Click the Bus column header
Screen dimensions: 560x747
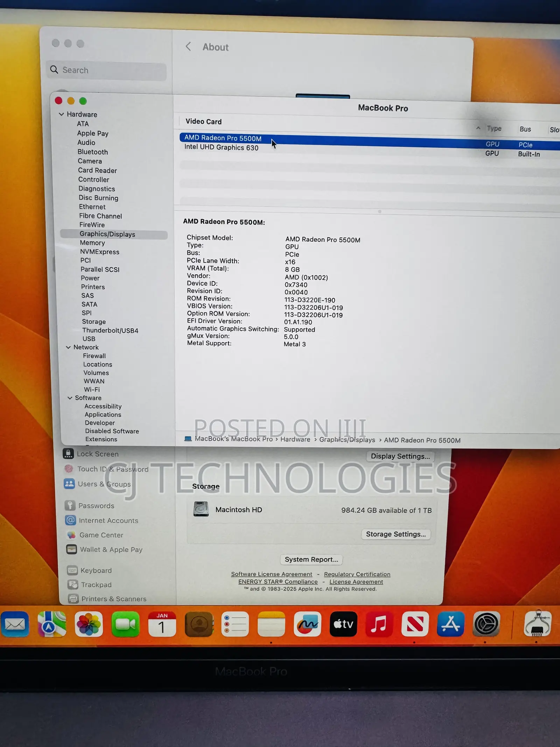525,129
